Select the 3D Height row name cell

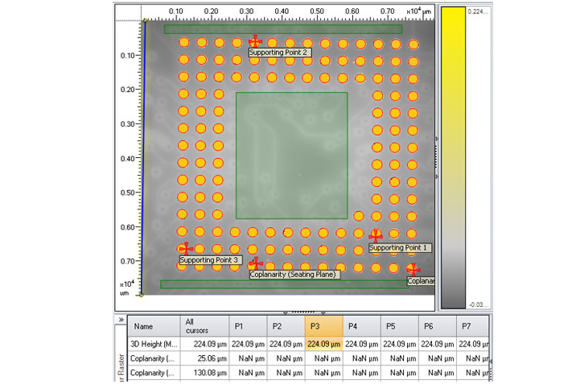point(154,344)
